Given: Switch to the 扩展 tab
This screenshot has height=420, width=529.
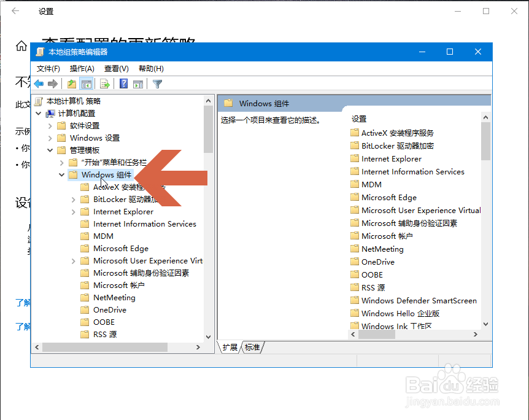Looking at the screenshot, I should (230, 347).
